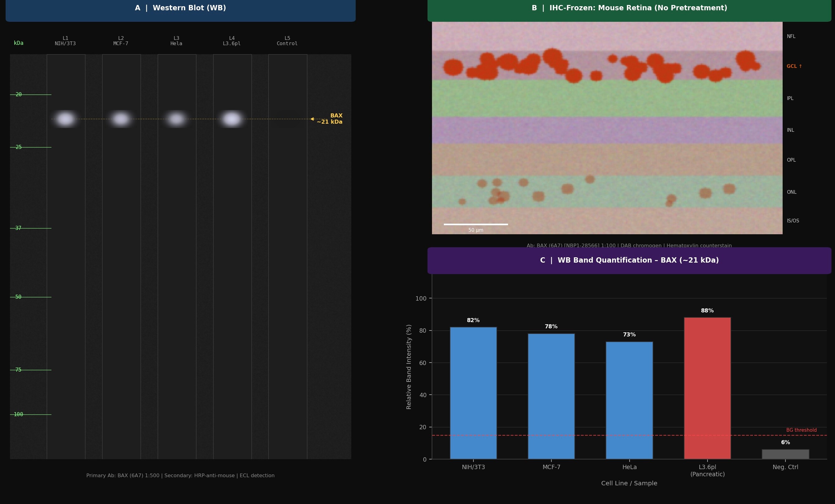Click the L5 Control lane header
The image size is (835, 504).
tap(287, 41)
